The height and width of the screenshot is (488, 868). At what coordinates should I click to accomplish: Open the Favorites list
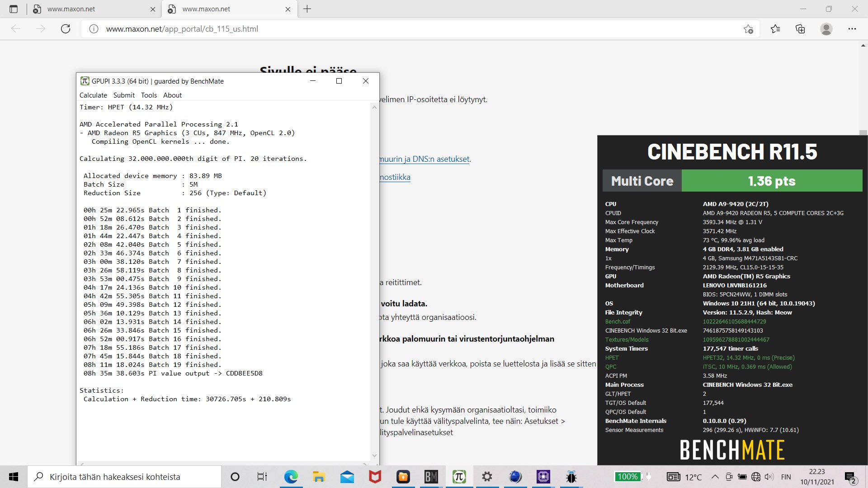775,29
